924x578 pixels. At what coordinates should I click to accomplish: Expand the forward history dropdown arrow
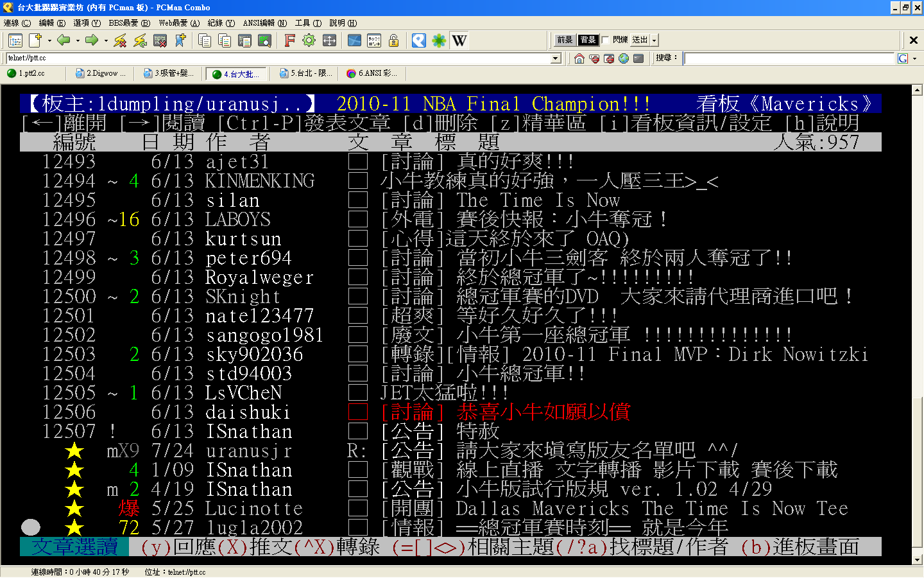pos(106,40)
